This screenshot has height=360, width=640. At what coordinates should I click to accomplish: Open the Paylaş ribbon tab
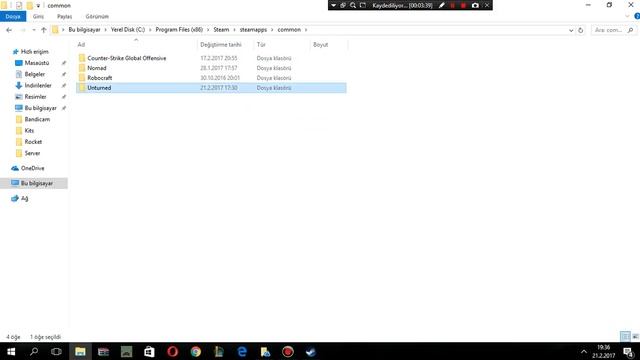(64, 16)
